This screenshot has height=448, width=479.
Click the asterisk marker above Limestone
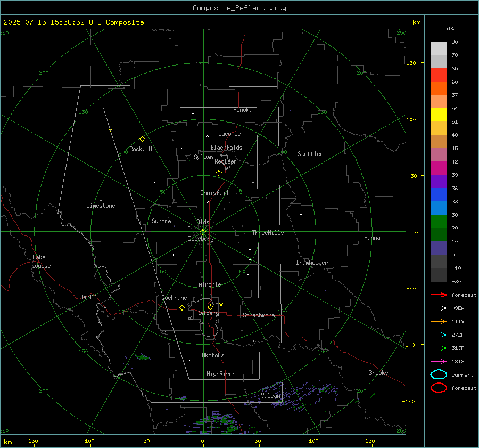click(101, 201)
